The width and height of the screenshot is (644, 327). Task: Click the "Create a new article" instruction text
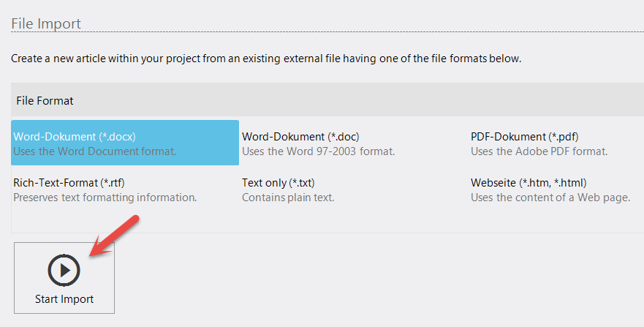pos(266,59)
